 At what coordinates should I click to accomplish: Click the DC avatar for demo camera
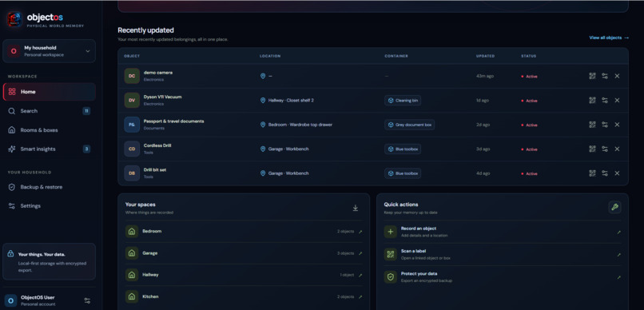click(132, 76)
